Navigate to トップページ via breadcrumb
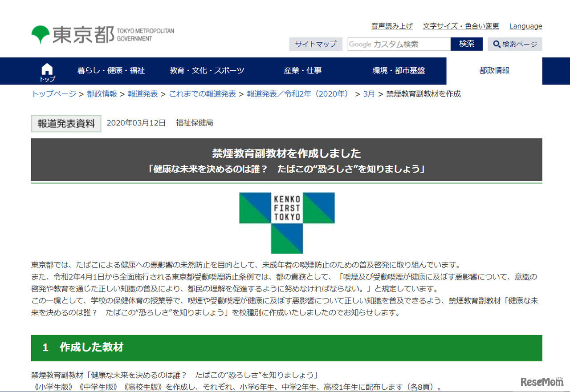570x392 pixels. [x=53, y=94]
